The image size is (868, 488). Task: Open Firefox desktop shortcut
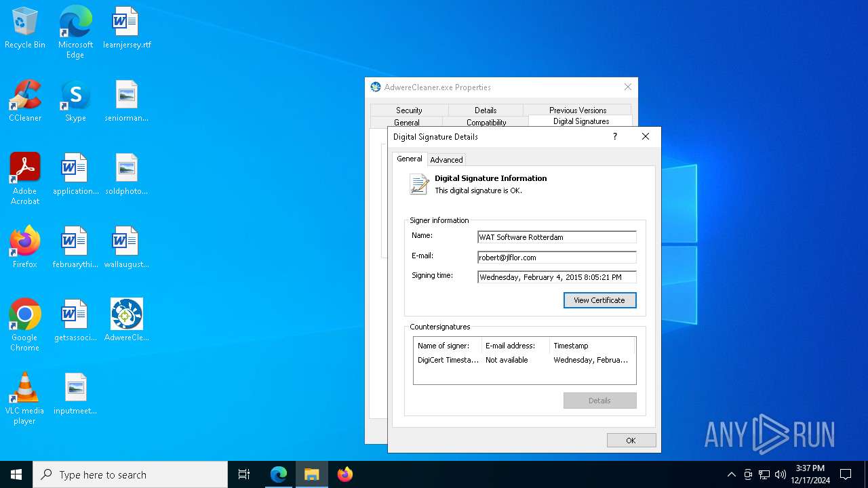pos(25,247)
